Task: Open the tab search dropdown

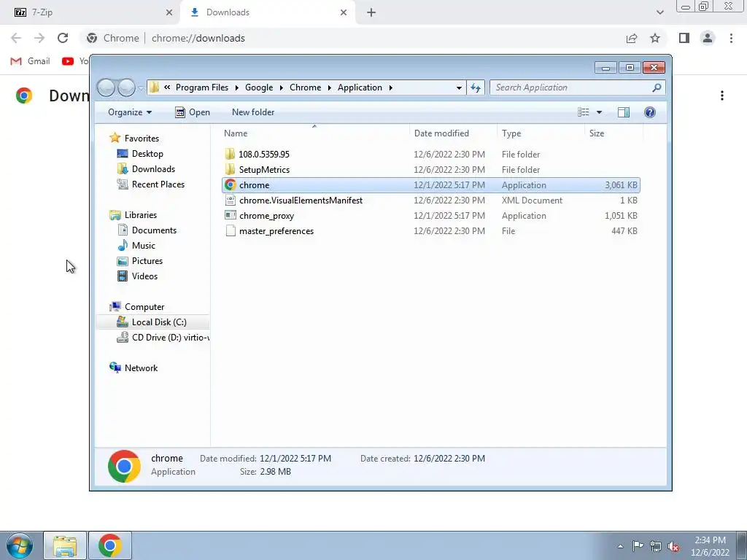Action: (659, 13)
